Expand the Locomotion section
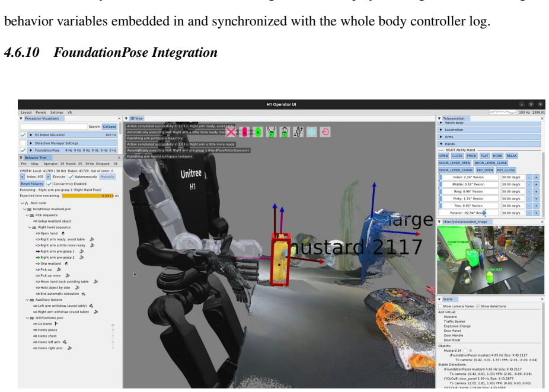Screen dimensions: 549x392 pyautogui.click(x=441, y=130)
